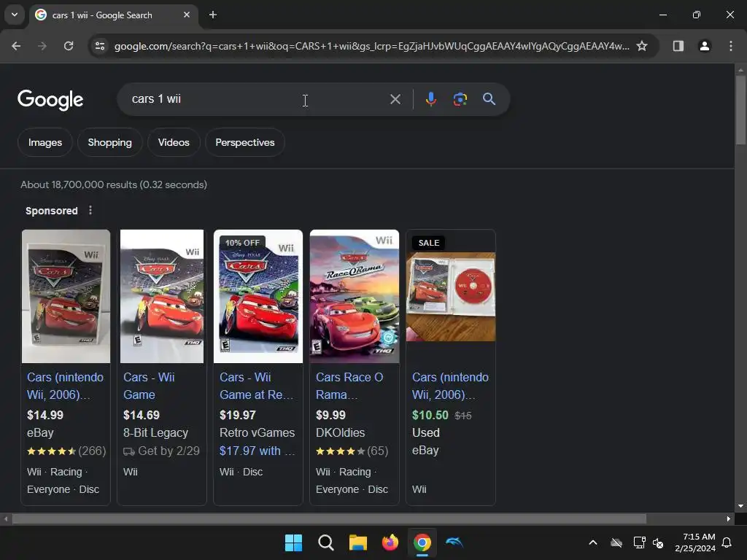Clear the search box with X
Image resolution: width=747 pixels, height=560 pixels.
pyautogui.click(x=395, y=99)
